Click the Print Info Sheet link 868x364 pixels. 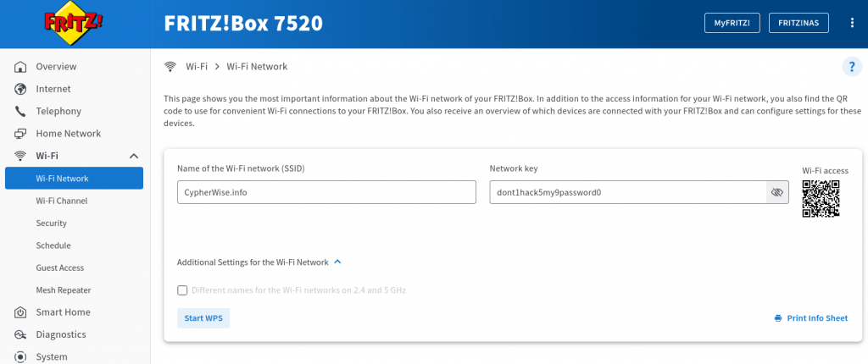pos(811,318)
